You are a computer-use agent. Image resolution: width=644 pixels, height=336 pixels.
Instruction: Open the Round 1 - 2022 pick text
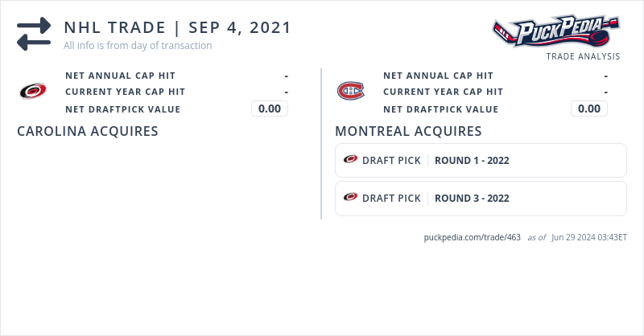[472, 160]
